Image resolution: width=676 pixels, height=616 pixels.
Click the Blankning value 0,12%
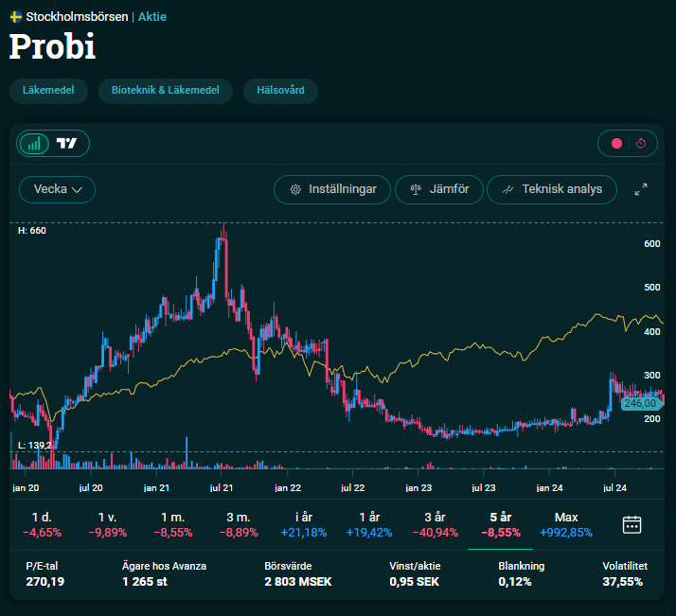point(515,582)
